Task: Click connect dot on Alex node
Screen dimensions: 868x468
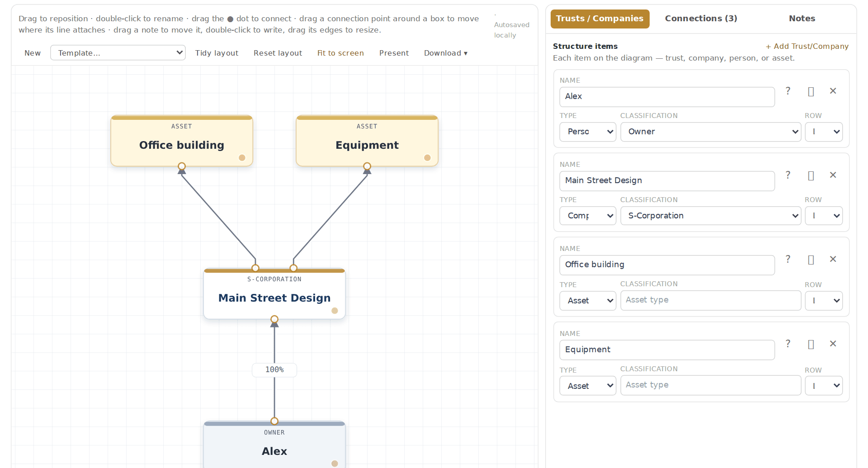Action: coord(335,463)
